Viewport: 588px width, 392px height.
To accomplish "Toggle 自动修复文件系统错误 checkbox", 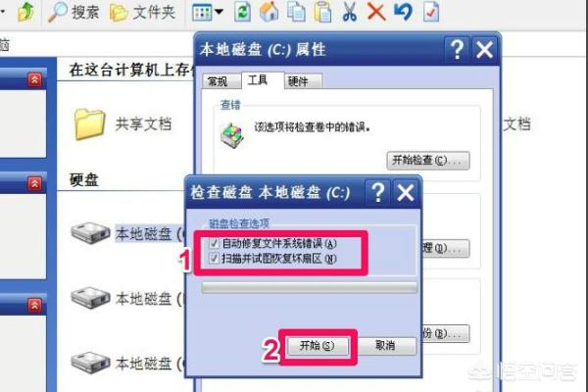I will click(214, 243).
